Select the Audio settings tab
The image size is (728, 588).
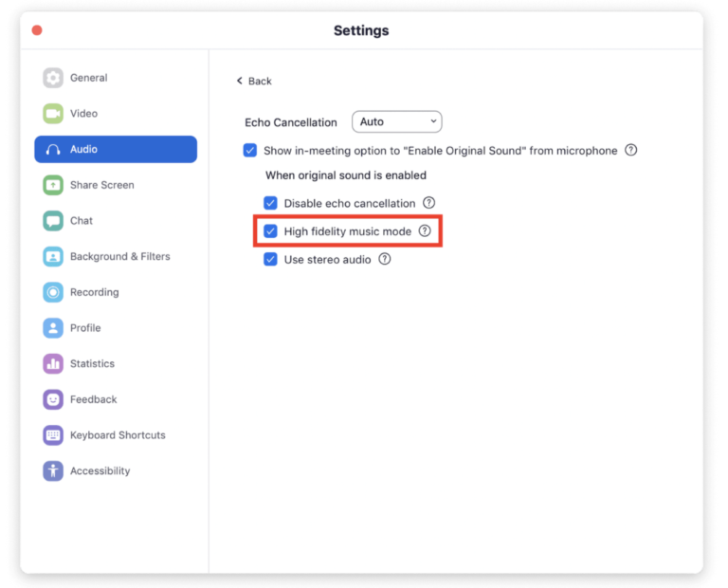(116, 150)
